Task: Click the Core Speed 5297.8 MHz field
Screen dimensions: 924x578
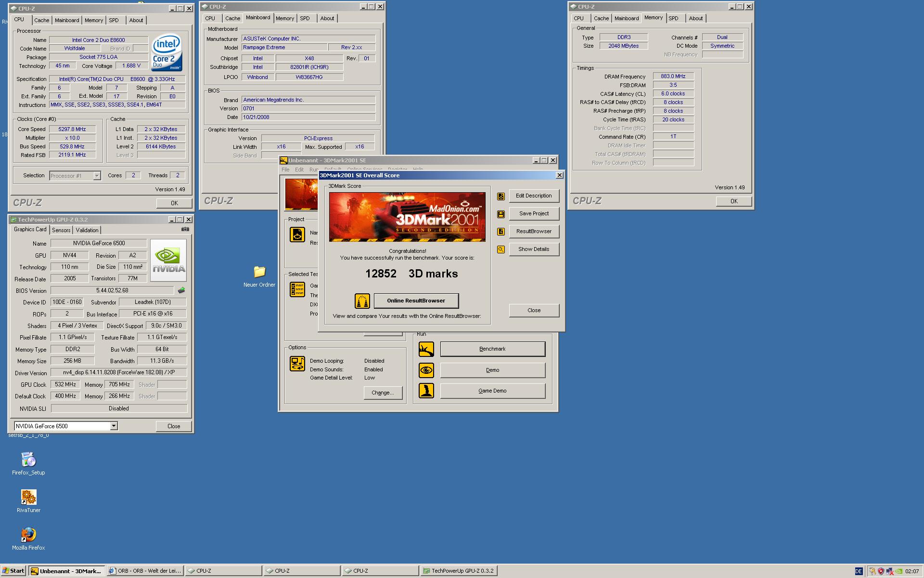Action: [x=72, y=129]
